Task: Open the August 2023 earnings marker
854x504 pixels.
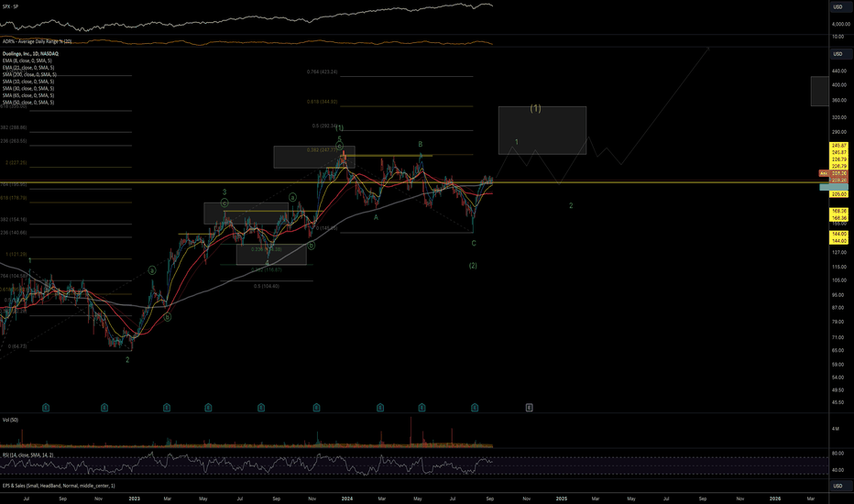Action: [x=261, y=407]
